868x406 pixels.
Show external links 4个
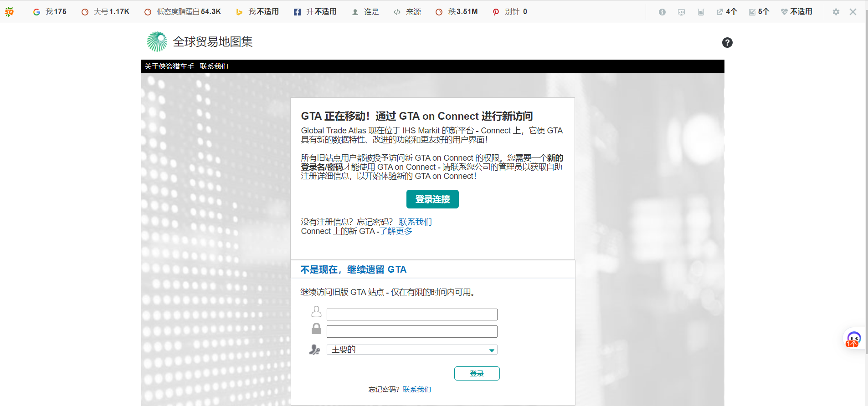[x=727, y=12]
